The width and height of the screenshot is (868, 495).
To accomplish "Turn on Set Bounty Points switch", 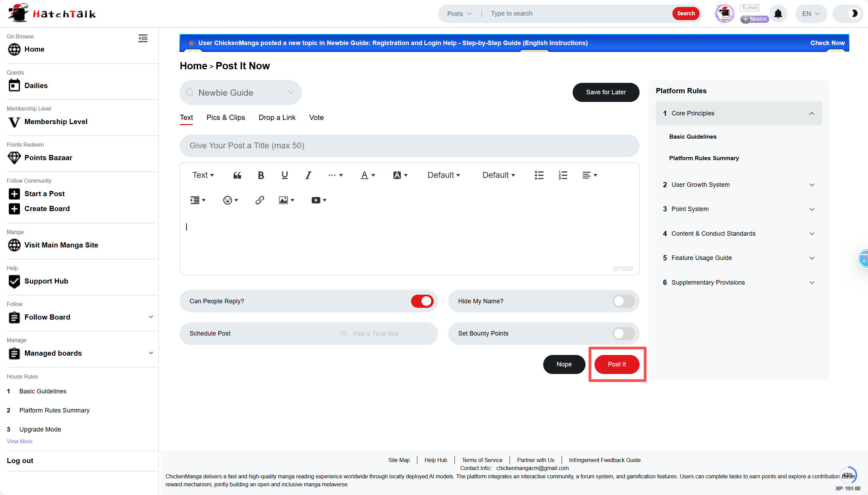I will [623, 333].
